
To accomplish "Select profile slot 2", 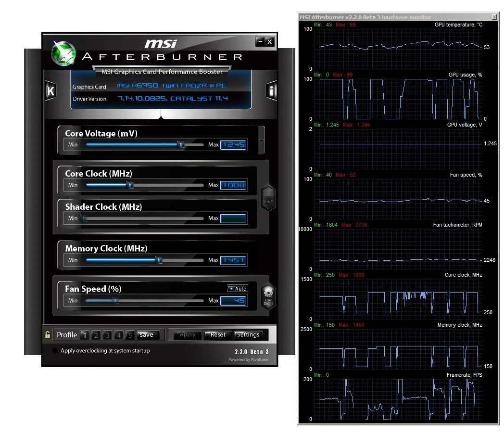I will [x=96, y=335].
